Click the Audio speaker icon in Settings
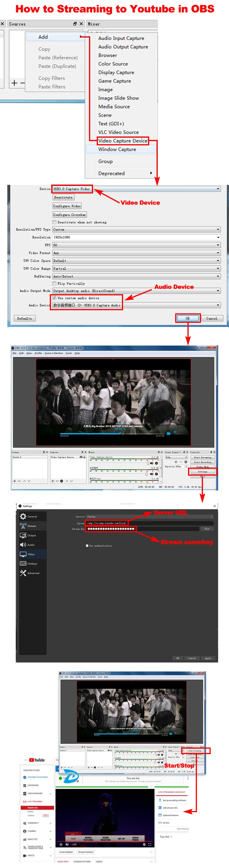The width and height of the screenshot is (229, 868). [x=23, y=544]
